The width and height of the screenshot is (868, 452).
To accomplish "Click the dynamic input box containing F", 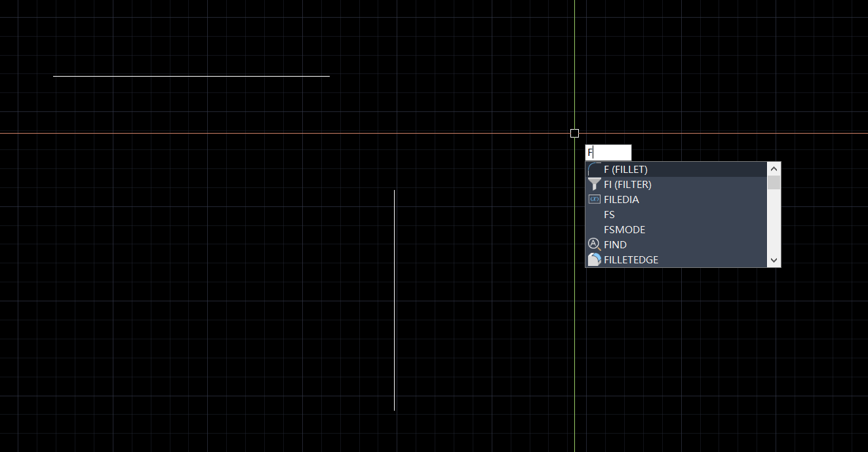I will [x=608, y=153].
